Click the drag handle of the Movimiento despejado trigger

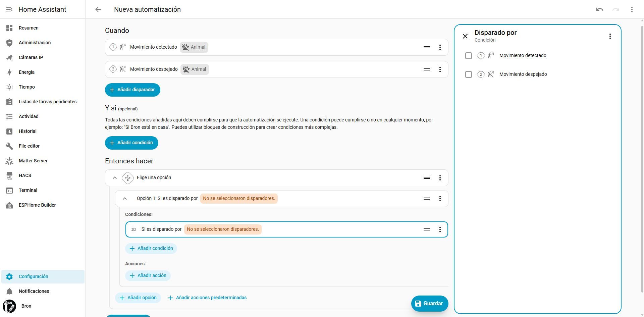tap(427, 69)
